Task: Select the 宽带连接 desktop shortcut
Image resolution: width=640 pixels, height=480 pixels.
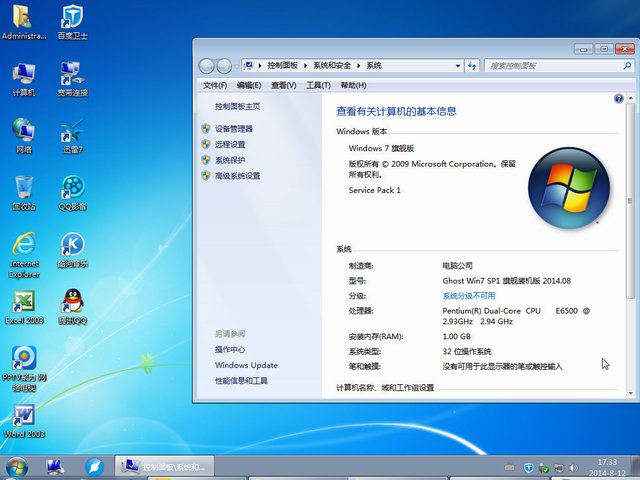Action: [72, 80]
